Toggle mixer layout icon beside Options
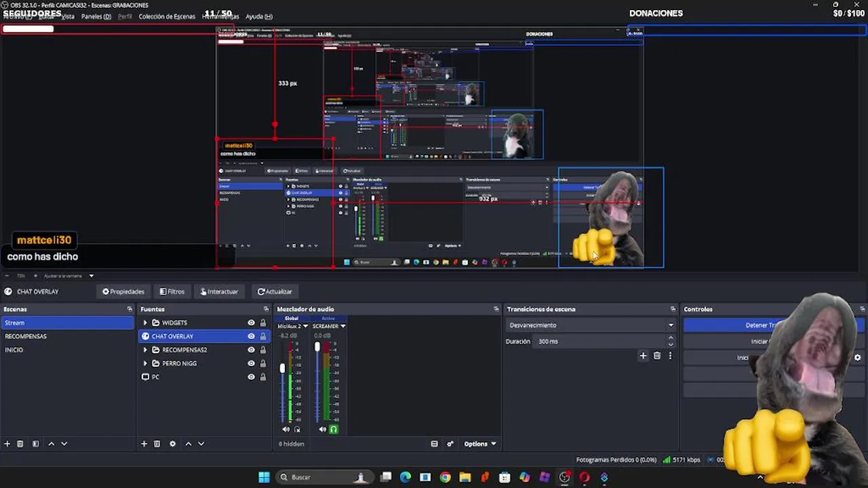The image size is (868, 488). (x=434, y=444)
